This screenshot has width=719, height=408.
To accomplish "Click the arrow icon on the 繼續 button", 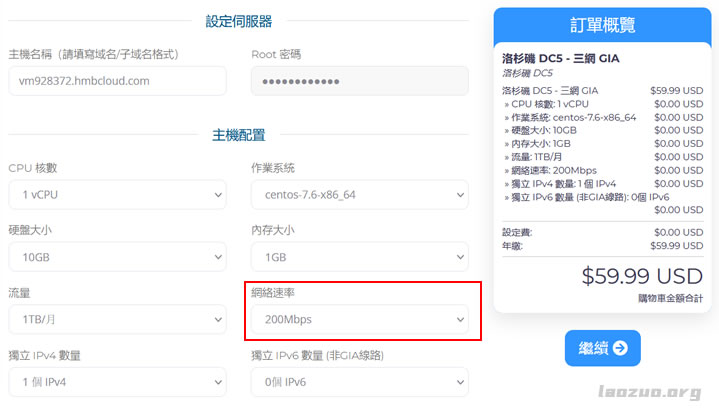I will (620, 348).
